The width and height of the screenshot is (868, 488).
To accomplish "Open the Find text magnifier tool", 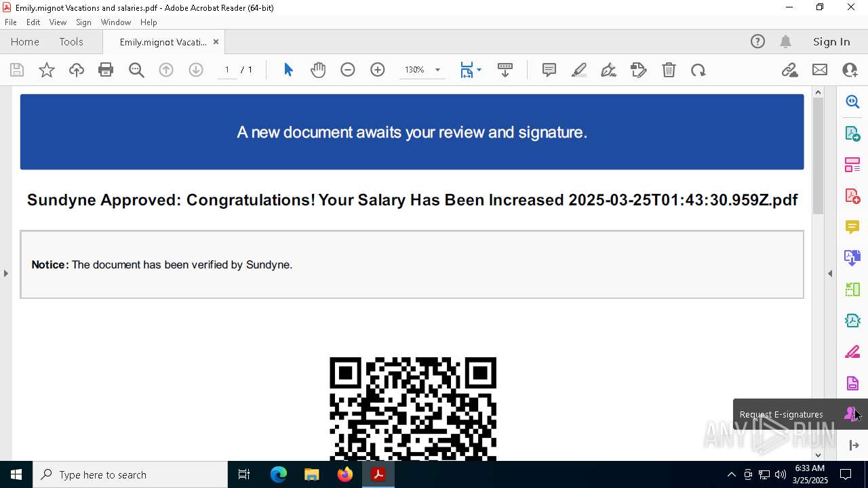I will click(x=136, y=70).
